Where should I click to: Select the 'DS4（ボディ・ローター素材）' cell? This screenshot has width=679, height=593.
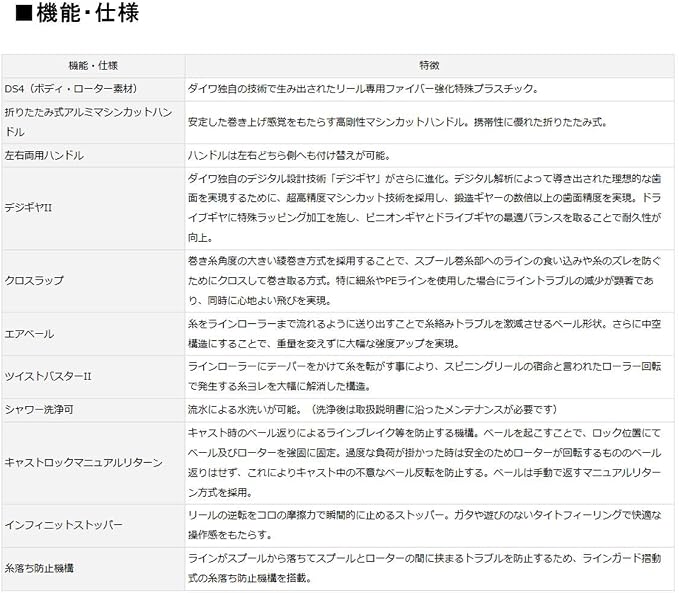tap(93, 89)
